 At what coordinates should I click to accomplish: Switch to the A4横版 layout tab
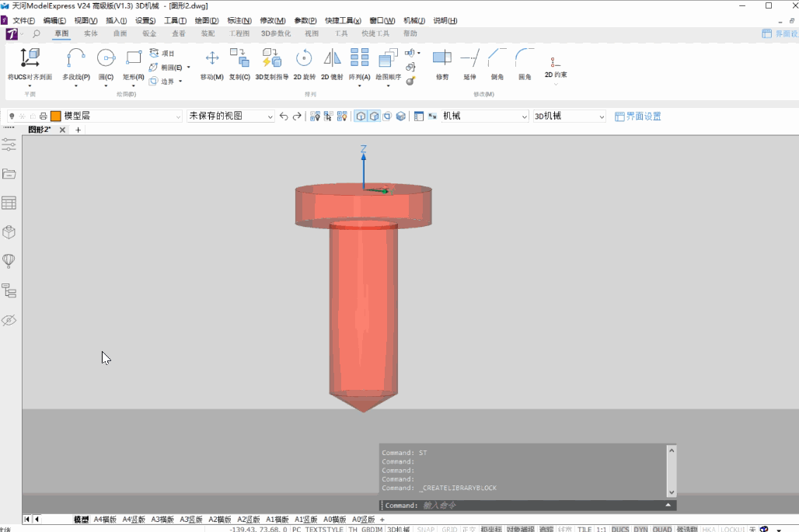pyautogui.click(x=105, y=520)
